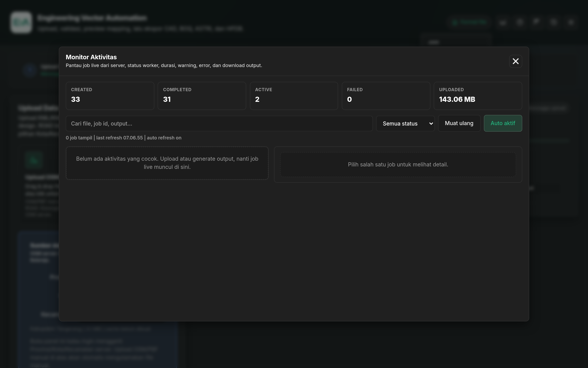Click the 'COMPLETED' stat label
Viewport: 588px width, 368px height.
point(177,90)
